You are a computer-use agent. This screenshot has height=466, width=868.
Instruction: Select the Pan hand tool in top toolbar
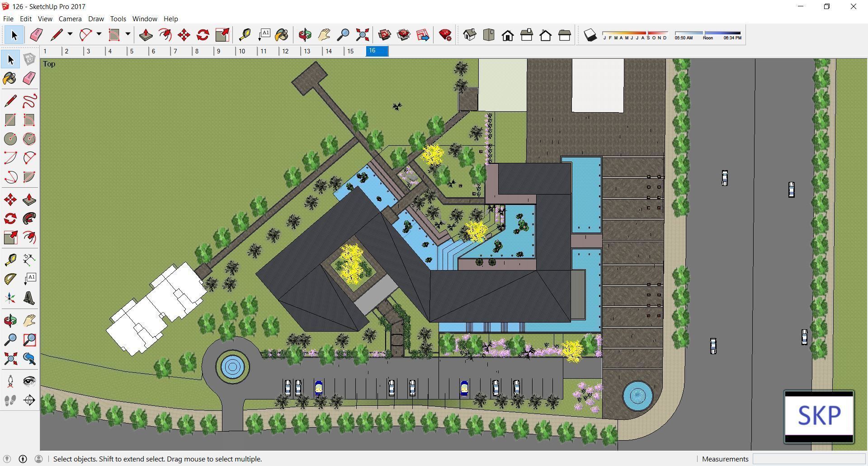tap(324, 35)
